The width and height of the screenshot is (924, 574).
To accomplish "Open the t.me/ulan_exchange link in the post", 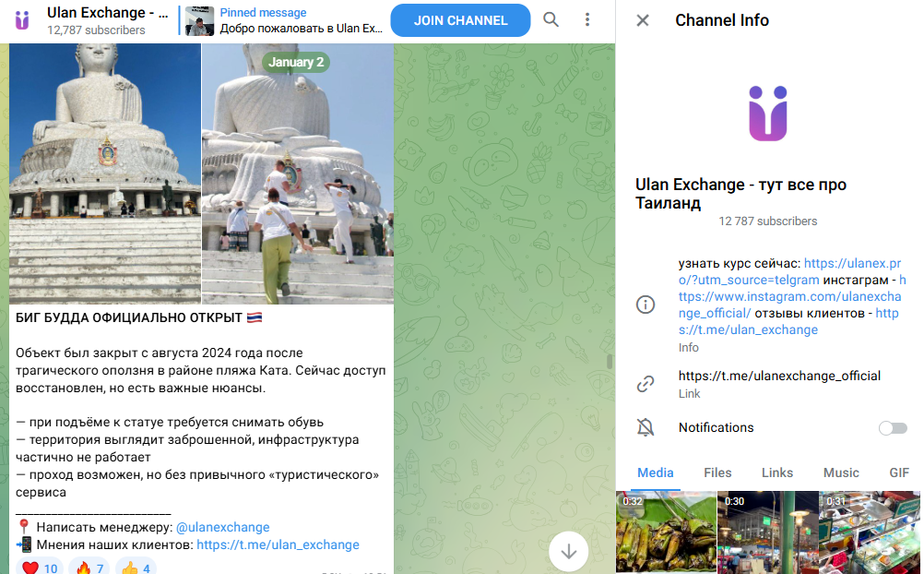I will tap(278, 545).
